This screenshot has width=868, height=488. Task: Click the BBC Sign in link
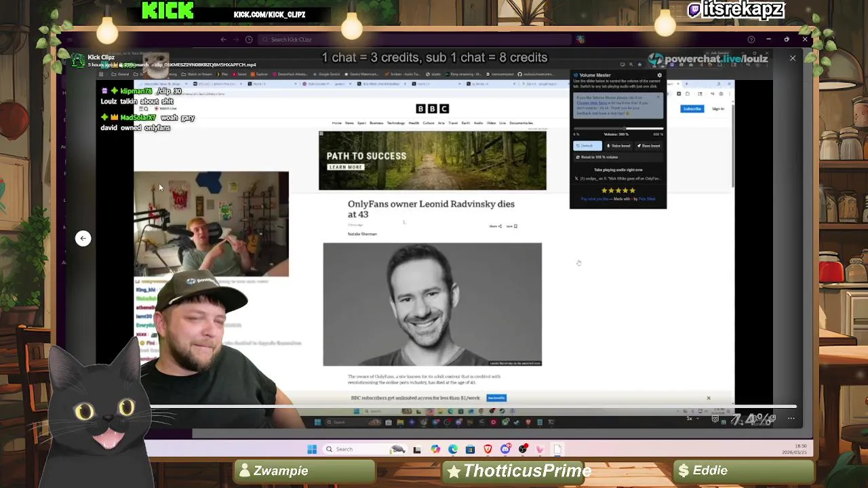pos(718,109)
